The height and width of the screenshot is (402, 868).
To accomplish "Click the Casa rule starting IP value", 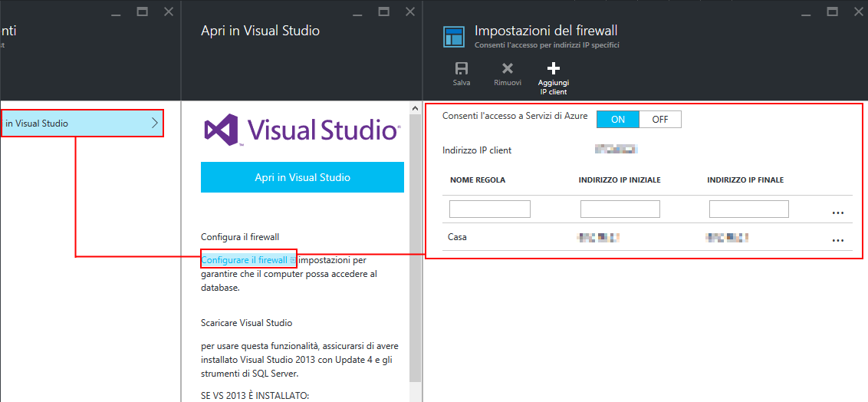I will click(x=598, y=238).
